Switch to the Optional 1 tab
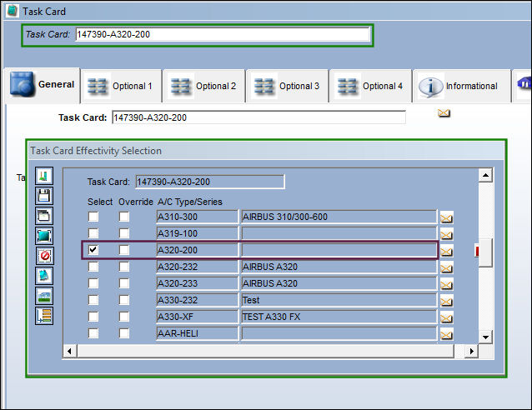532x410 pixels. (x=122, y=86)
